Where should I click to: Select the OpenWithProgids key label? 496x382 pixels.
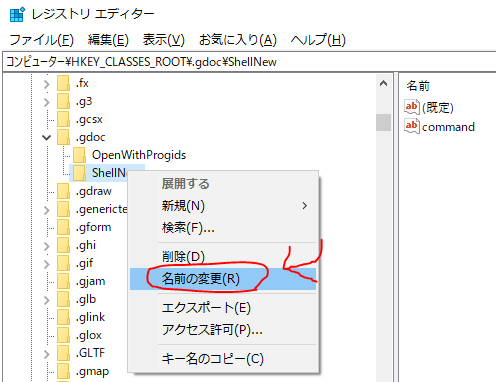139,155
